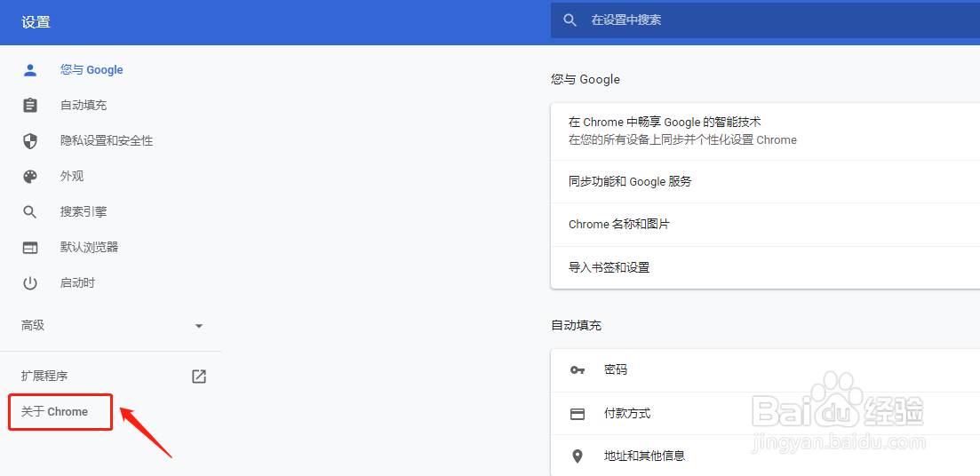Viewport: 980px width, 476px height.
Task: Click the location pin icon for 地址和其他信息
Action: point(578,456)
